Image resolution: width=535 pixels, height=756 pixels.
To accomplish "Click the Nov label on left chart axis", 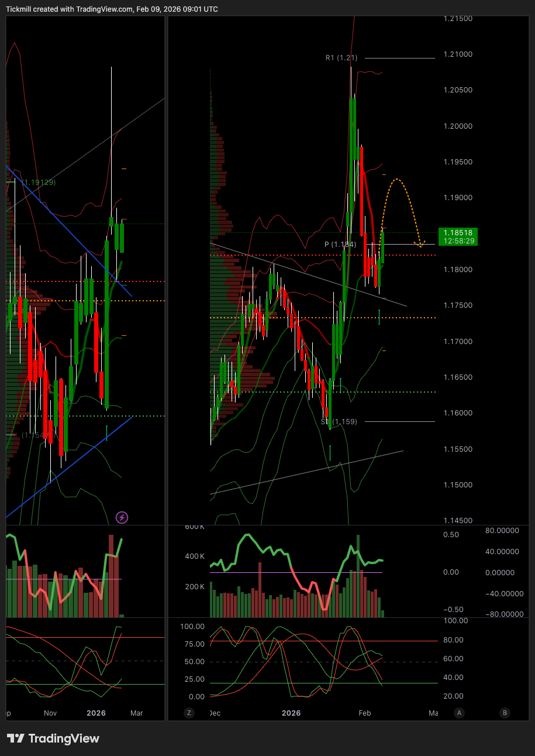I will [50, 713].
